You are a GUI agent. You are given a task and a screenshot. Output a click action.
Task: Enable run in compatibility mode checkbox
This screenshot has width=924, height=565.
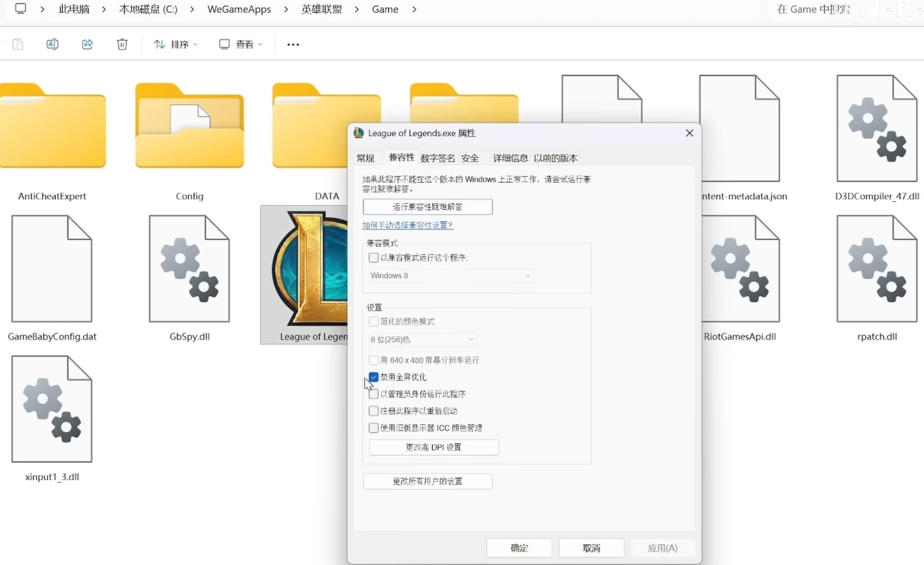[x=374, y=258]
